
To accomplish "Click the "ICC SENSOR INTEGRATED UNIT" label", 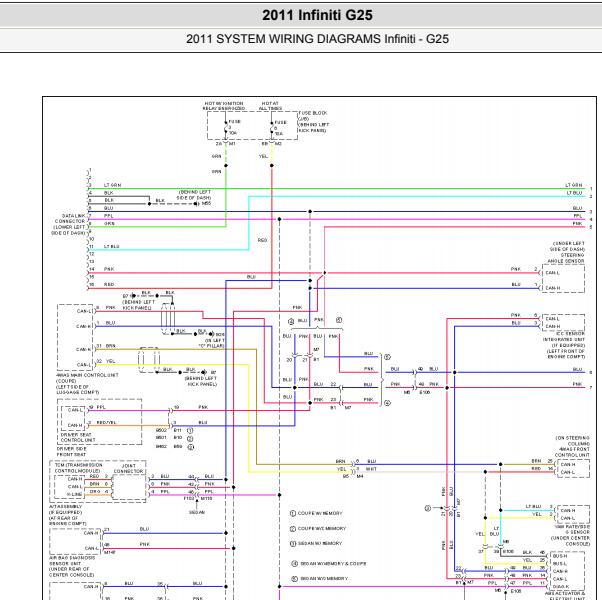I will tap(564, 337).
